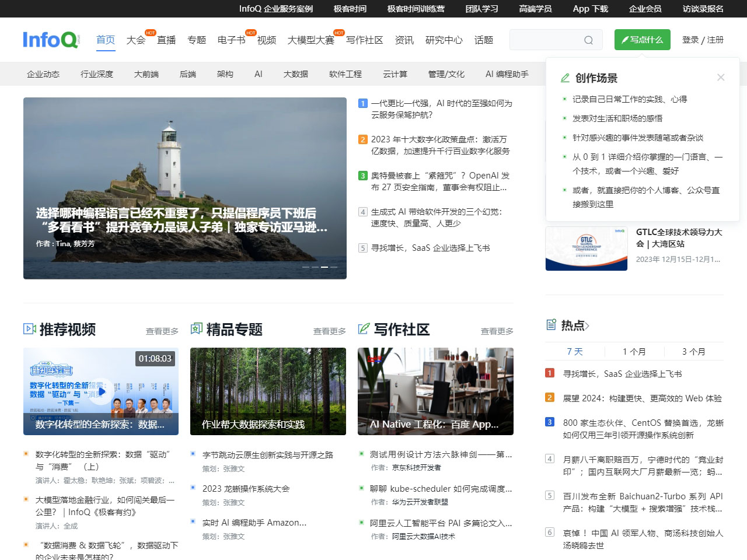Switch to the 1 个月 hot list tab

click(x=634, y=351)
